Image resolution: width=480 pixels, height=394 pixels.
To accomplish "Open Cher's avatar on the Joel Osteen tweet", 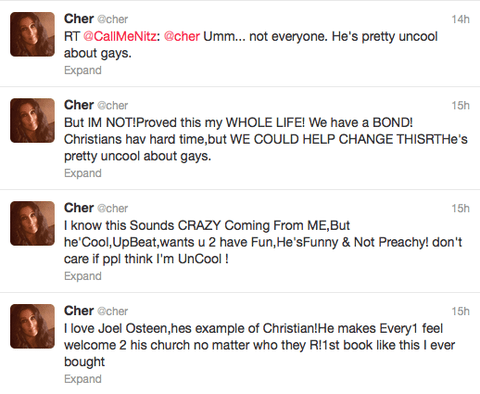I will (x=32, y=326).
